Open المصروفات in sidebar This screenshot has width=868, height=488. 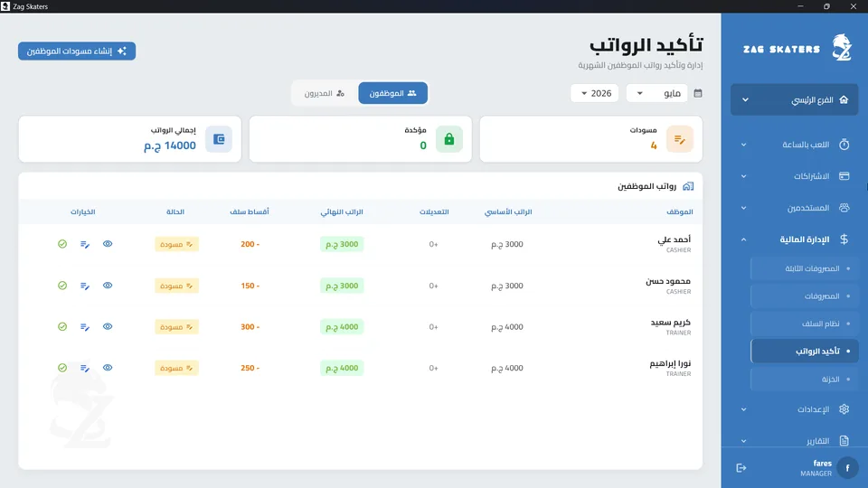[x=805, y=296]
